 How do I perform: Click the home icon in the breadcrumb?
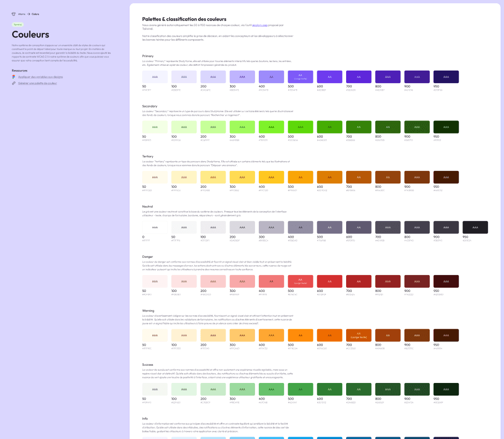(13, 14)
